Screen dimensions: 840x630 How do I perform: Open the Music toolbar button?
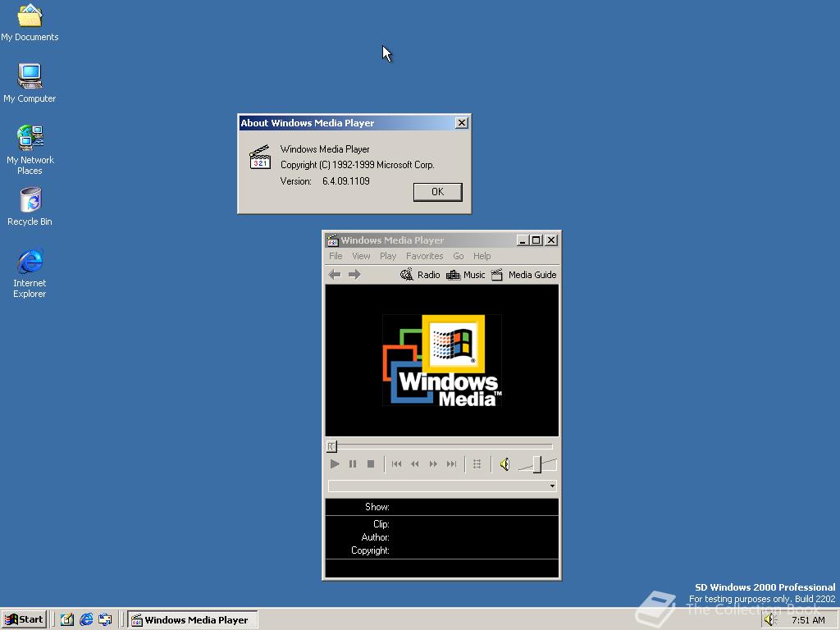(x=466, y=275)
